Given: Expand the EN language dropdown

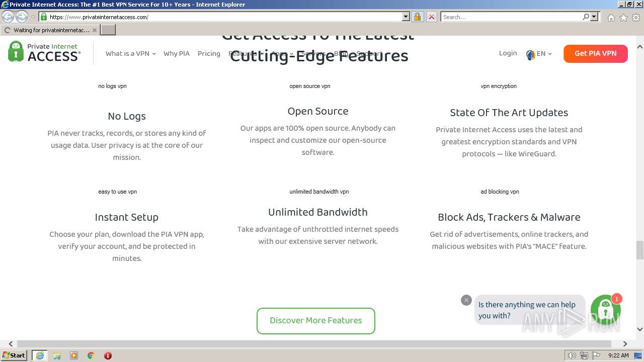Looking at the screenshot, I should (544, 53).
